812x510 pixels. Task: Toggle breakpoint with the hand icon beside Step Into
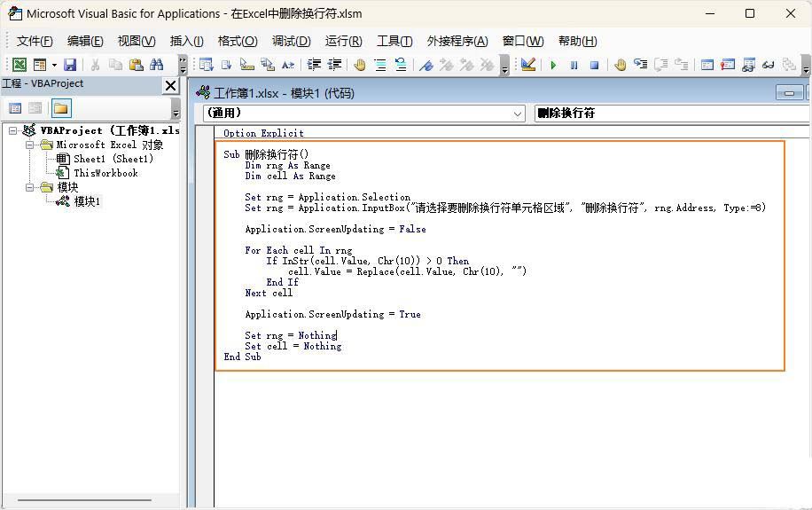[x=620, y=64]
